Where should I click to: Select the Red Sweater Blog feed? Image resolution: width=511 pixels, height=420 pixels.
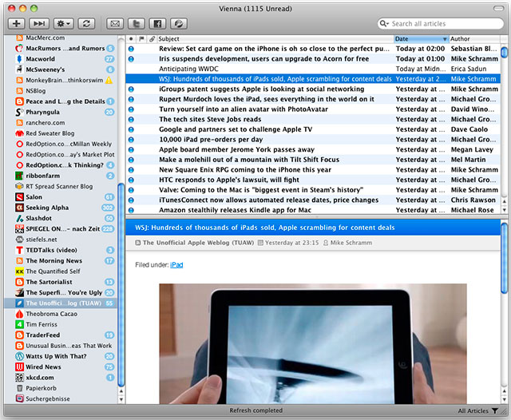click(x=61, y=133)
